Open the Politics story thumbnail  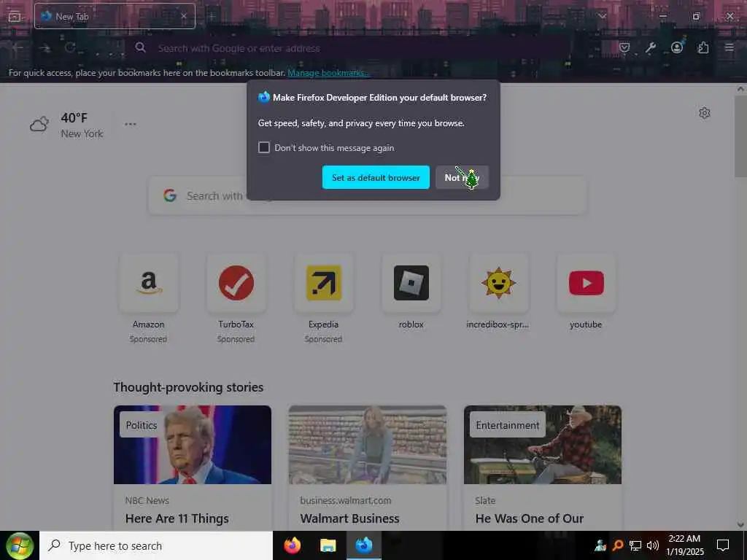[x=193, y=445]
